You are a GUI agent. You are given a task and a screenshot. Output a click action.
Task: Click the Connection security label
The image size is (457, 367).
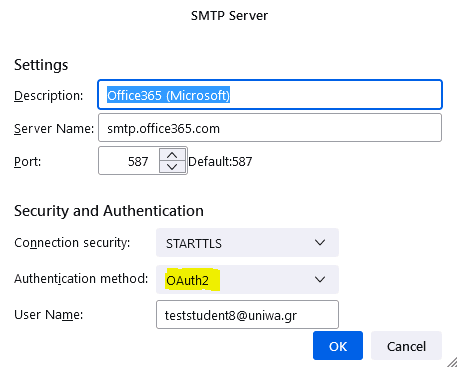tap(72, 243)
